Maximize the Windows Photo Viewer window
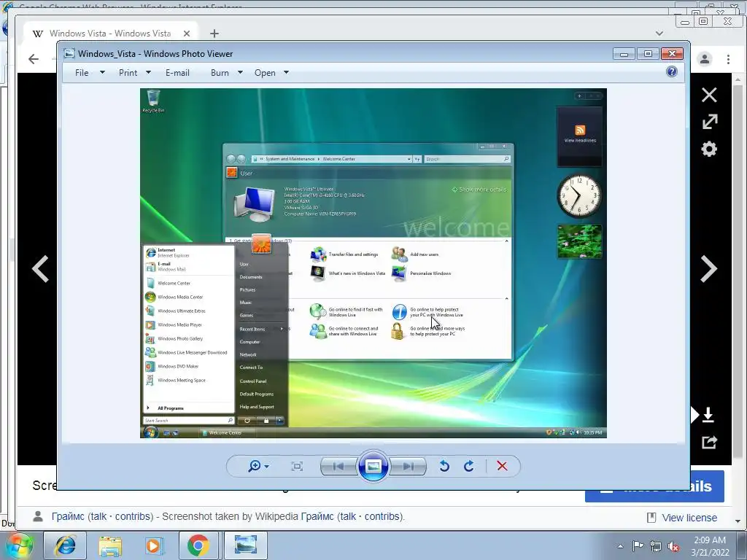This screenshot has width=747, height=560. (x=648, y=54)
